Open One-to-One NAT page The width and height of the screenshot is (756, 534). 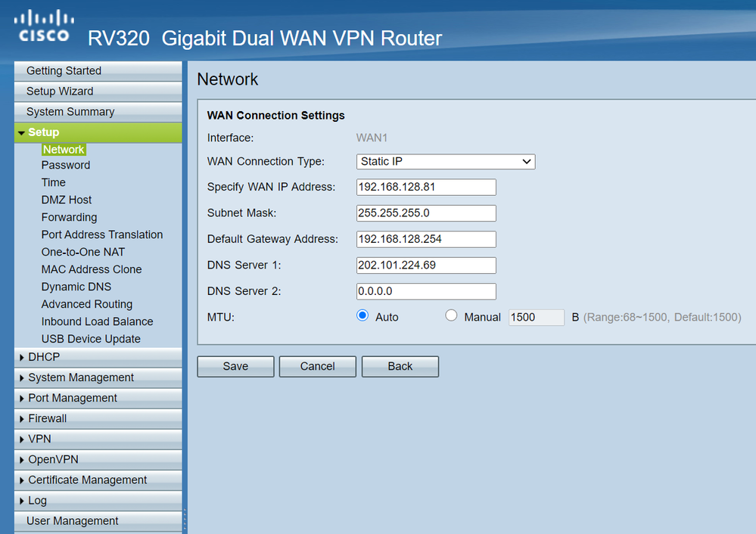pos(83,252)
